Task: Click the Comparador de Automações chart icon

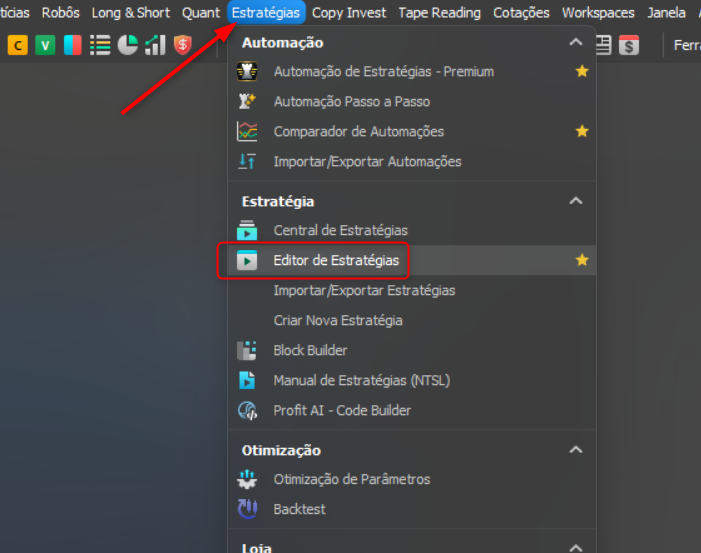Action: 247,131
